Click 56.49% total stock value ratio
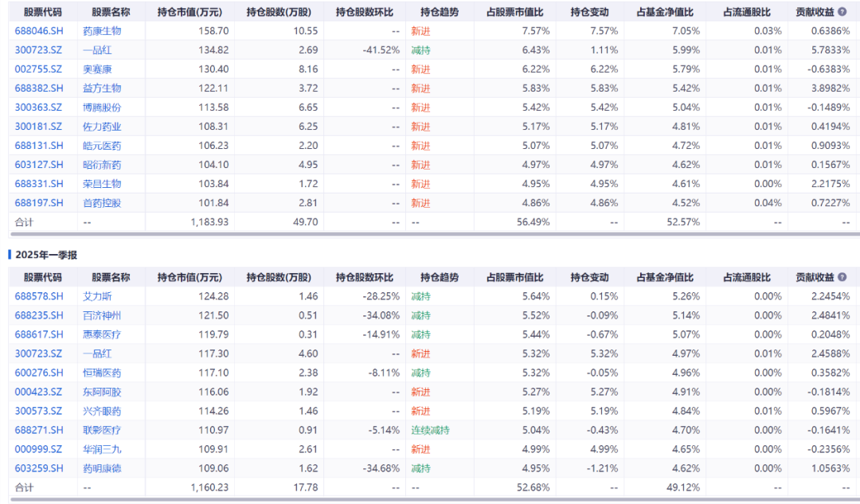Screen dimensions: 860x504 (x=533, y=222)
